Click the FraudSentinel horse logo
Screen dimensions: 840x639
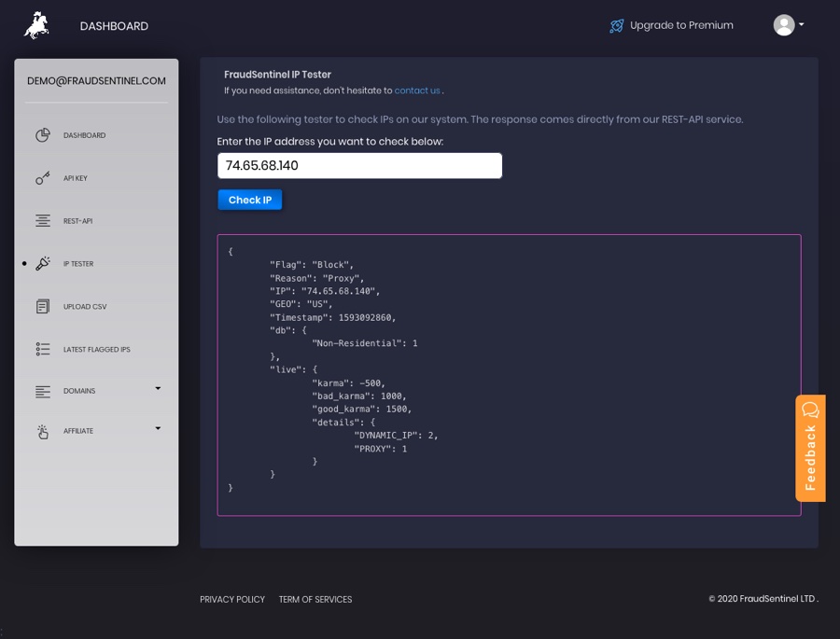tap(36, 25)
